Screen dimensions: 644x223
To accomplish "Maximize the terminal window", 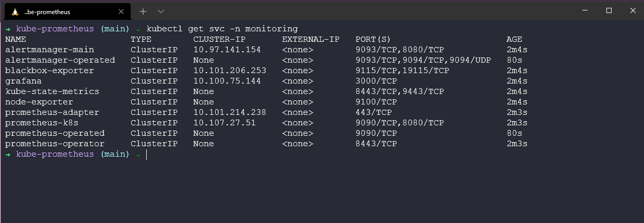I will (x=608, y=10).
